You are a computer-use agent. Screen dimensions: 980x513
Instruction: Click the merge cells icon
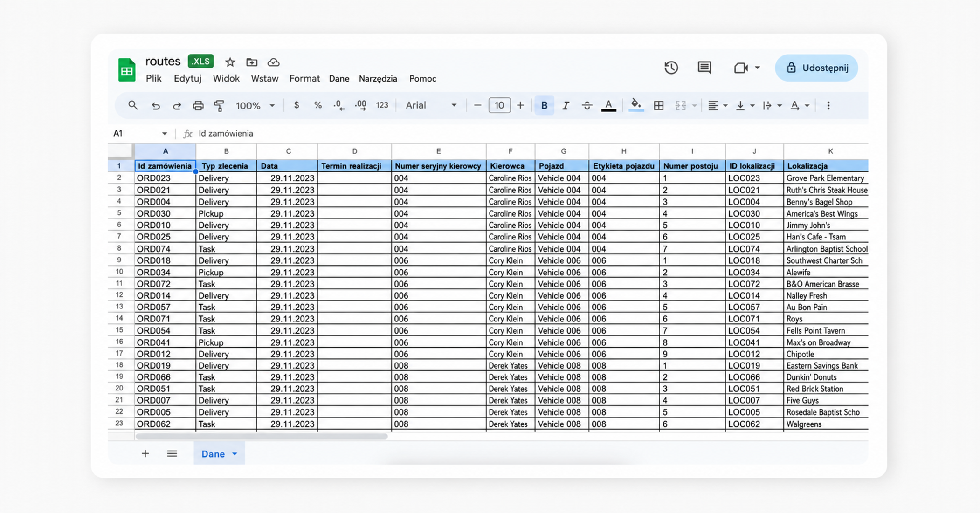[x=681, y=106]
